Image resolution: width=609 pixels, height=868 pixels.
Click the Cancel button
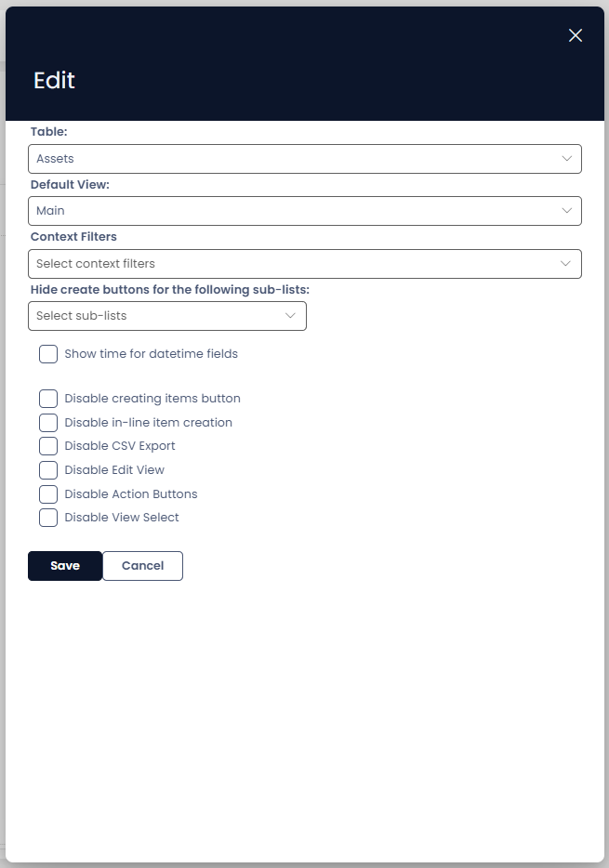[x=142, y=565]
